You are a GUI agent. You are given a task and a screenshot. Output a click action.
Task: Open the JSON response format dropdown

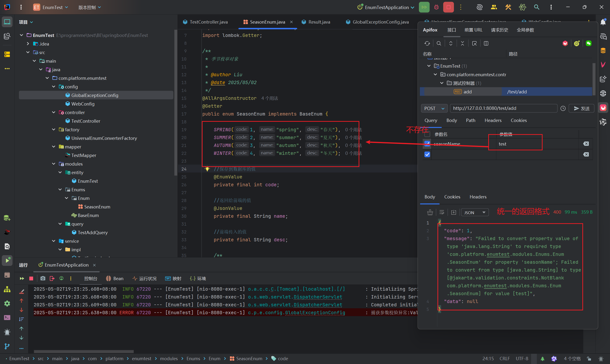click(475, 212)
